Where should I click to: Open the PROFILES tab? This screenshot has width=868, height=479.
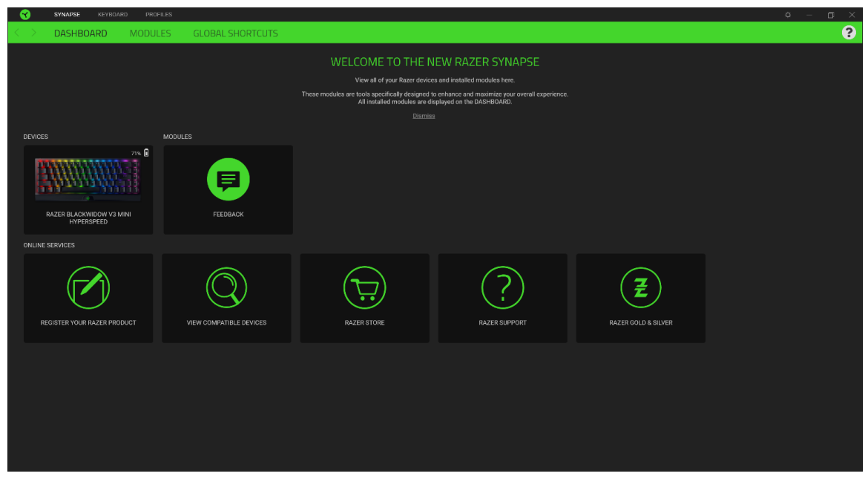coord(158,13)
